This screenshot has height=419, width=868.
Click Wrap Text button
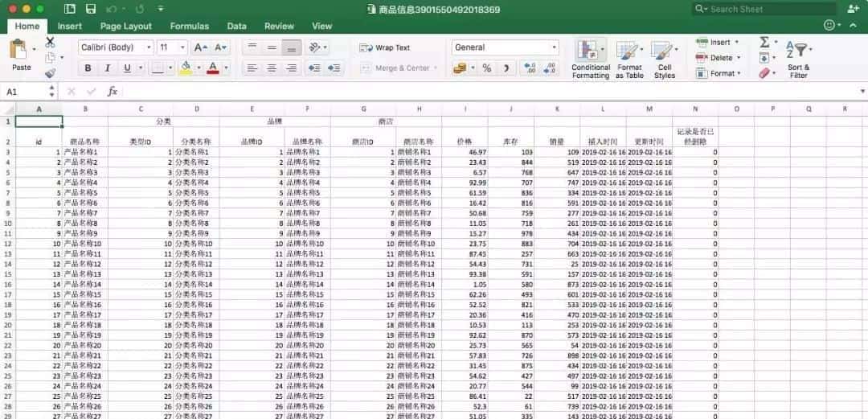[385, 47]
